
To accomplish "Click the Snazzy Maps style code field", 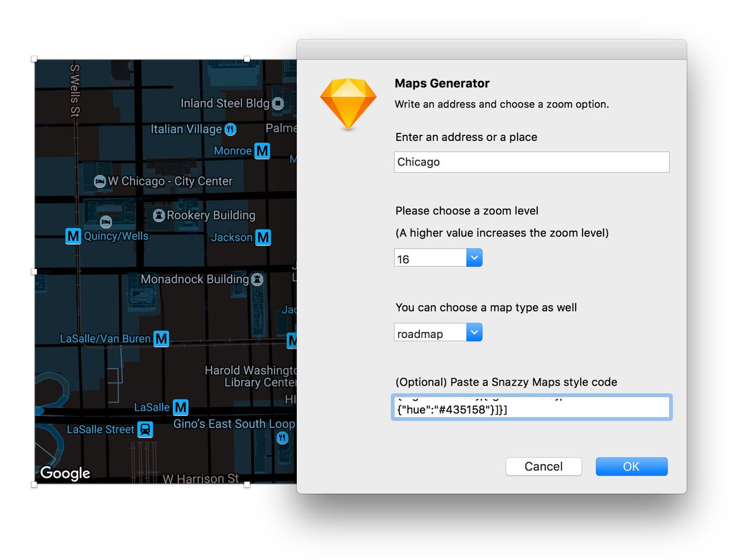I will pyautogui.click(x=532, y=407).
